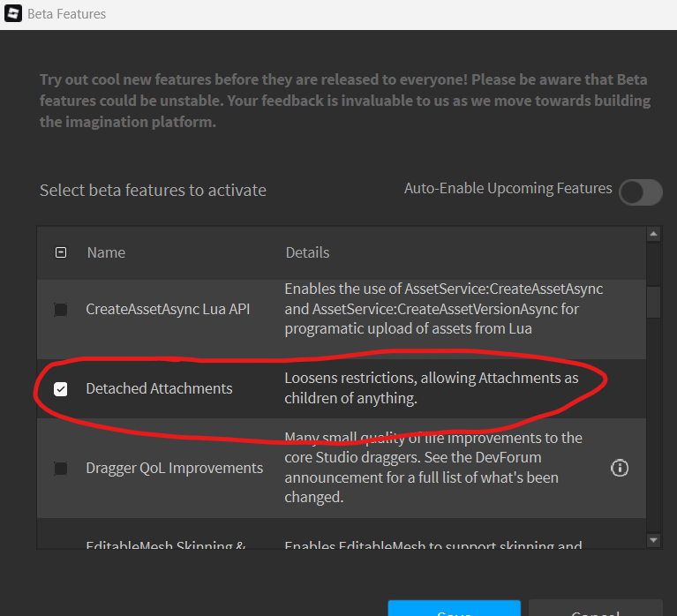Image resolution: width=677 pixels, height=616 pixels.
Task: Enable Dragger QoL Improvements checkbox
Action: (61, 469)
